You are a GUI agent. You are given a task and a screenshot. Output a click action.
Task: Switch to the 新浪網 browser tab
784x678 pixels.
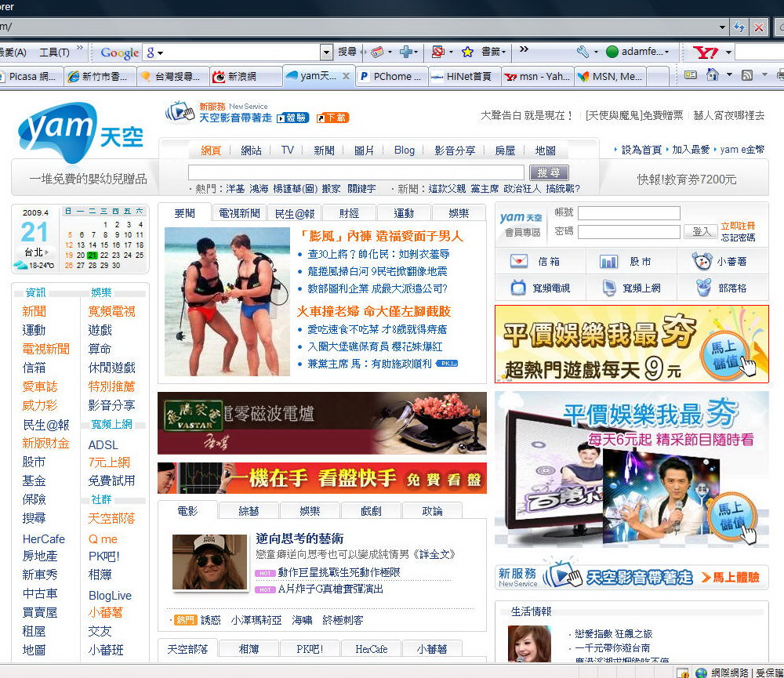click(x=245, y=77)
